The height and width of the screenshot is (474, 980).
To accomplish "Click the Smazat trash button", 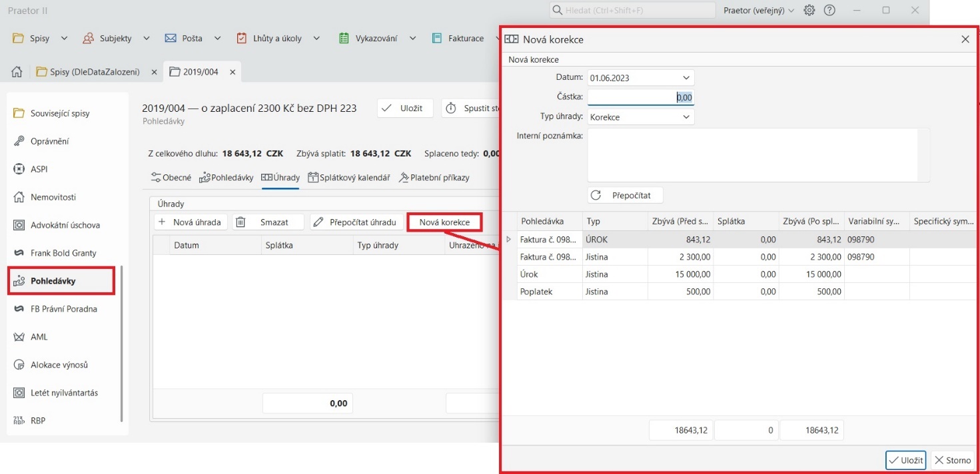I will (x=268, y=222).
